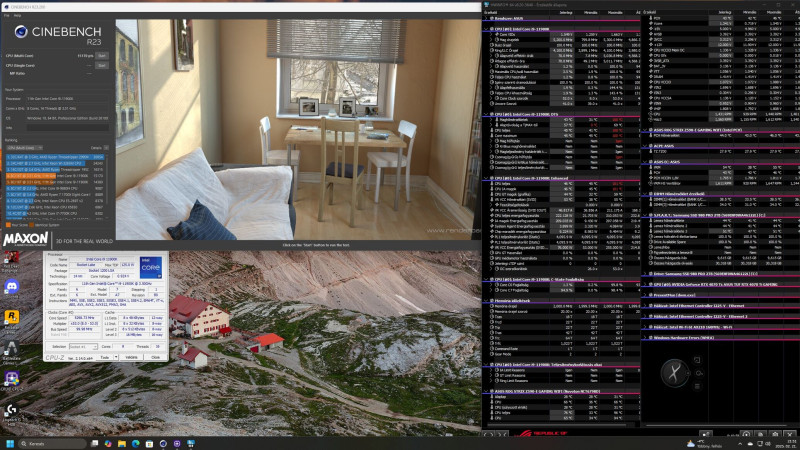The height and width of the screenshot is (450, 800).
Task: Open the Help menu in Cinebench
Action: [17, 15]
